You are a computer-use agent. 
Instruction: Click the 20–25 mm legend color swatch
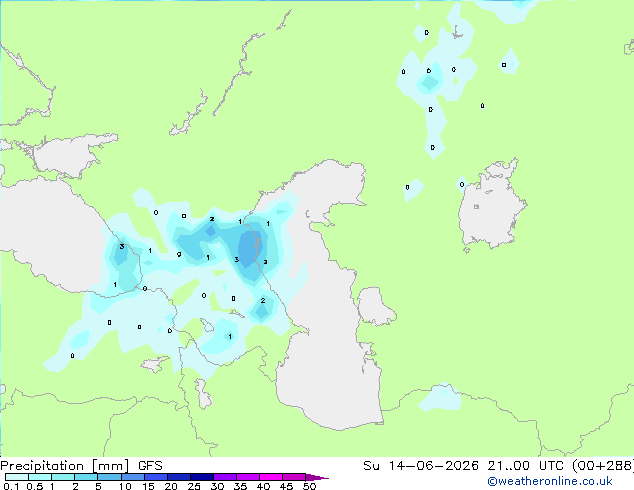179,477
